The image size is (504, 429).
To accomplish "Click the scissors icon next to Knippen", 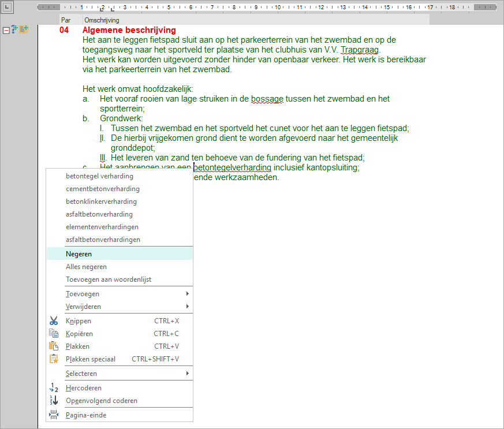I will tap(54, 320).
